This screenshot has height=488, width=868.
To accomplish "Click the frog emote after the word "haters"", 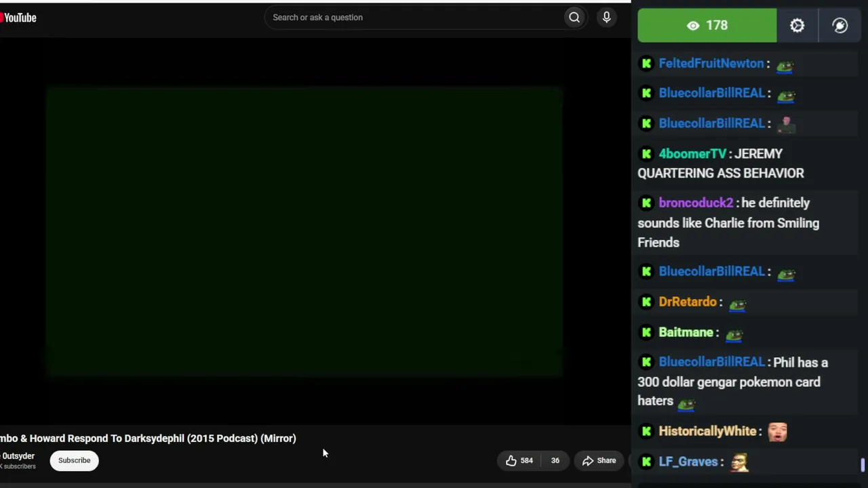I will pos(686,404).
